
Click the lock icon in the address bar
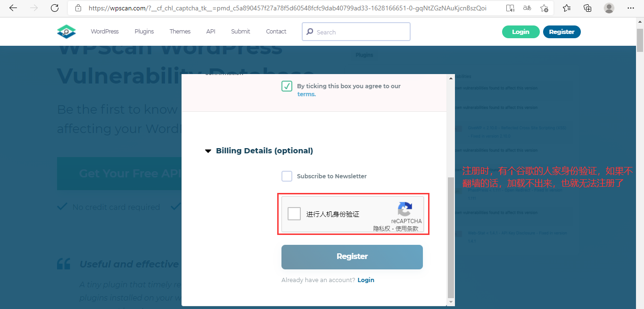(x=78, y=8)
